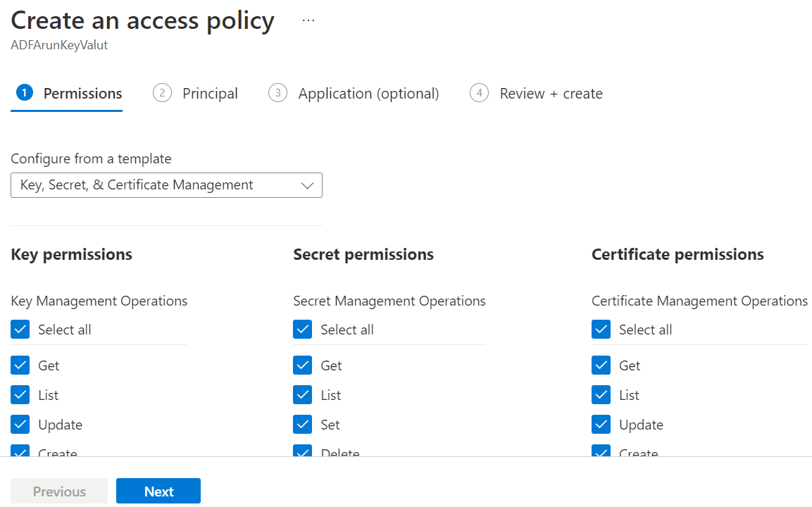Toggle the Set checkbox under Secret permissions
812x507 pixels.
point(302,425)
